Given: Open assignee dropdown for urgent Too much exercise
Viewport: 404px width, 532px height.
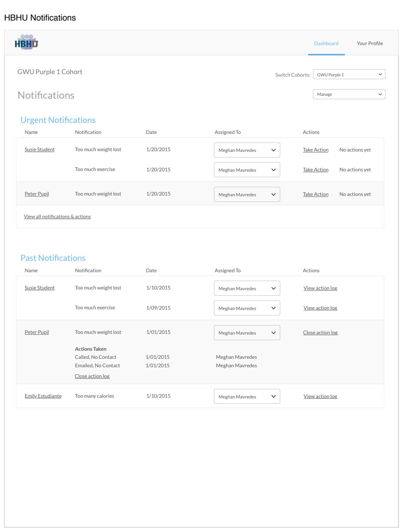Looking at the screenshot, I should (x=247, y=170).
